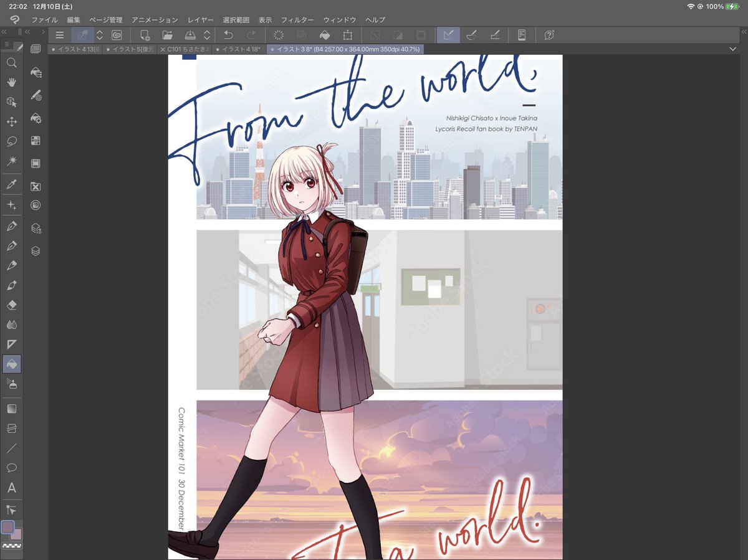
Task: Collapse the left palette dock double-arrow
Action: tap(4, 32)
